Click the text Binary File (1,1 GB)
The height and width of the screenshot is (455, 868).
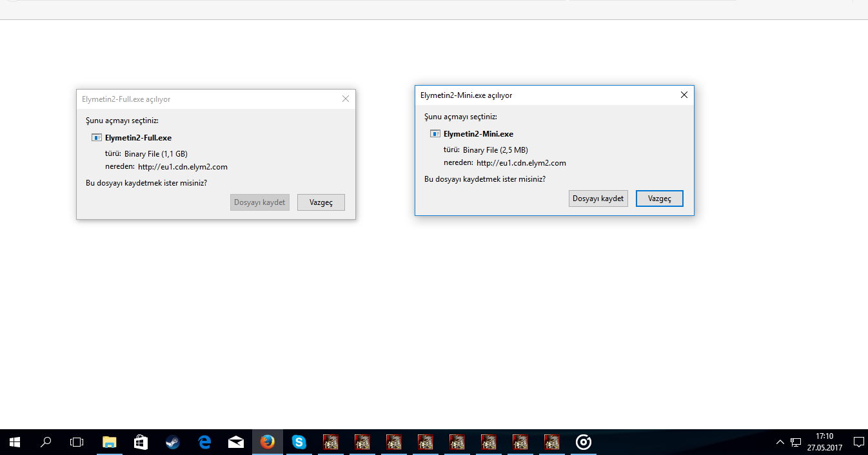pyautogui.click(x=156, y=154)
